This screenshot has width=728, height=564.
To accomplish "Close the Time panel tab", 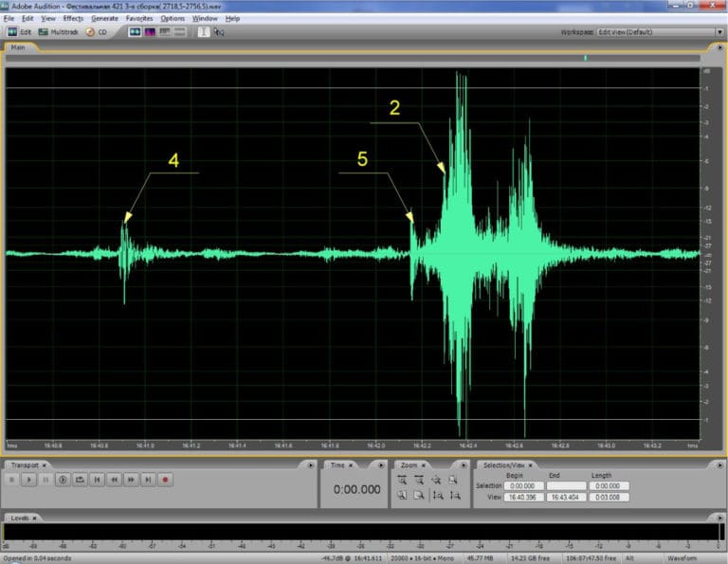I will (x=351, y=465).
